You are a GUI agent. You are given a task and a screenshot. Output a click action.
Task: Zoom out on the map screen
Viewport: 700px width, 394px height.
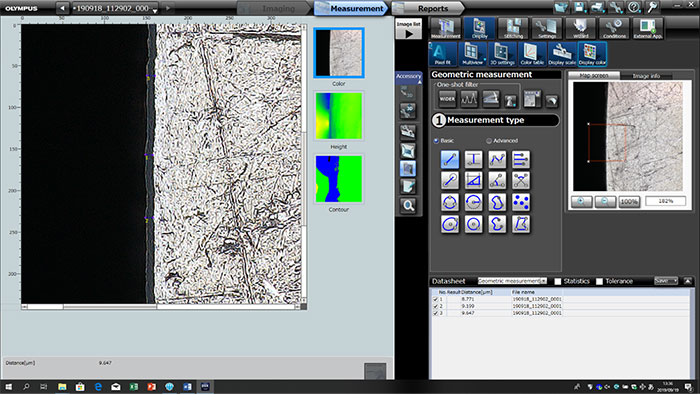pyautogui.click(x=605, y=202)
